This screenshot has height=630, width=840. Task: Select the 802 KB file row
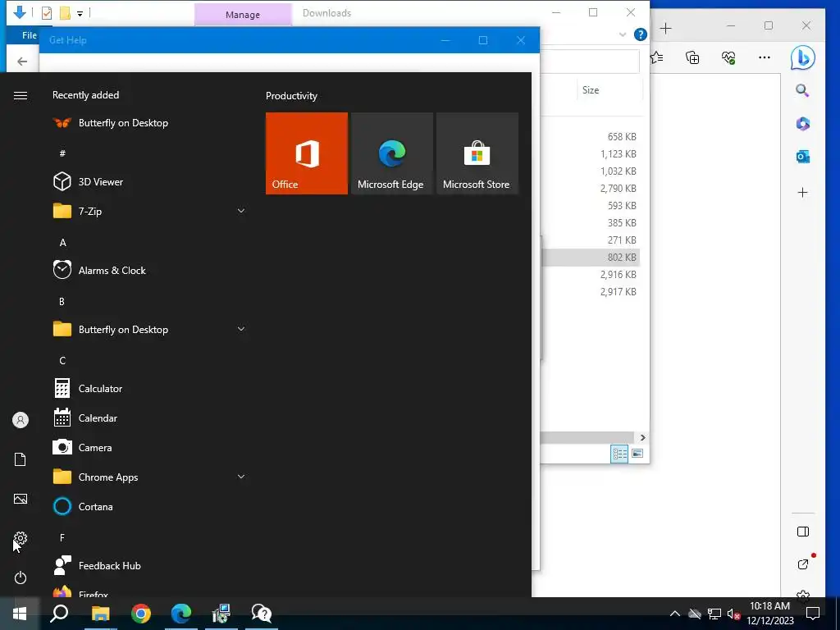point(591,257)
